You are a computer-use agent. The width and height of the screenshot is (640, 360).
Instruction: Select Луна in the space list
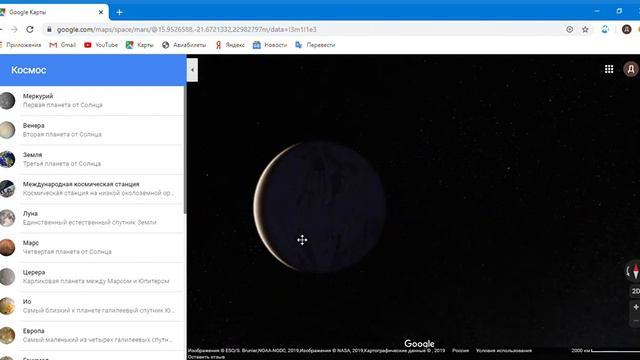coord(92,218)
